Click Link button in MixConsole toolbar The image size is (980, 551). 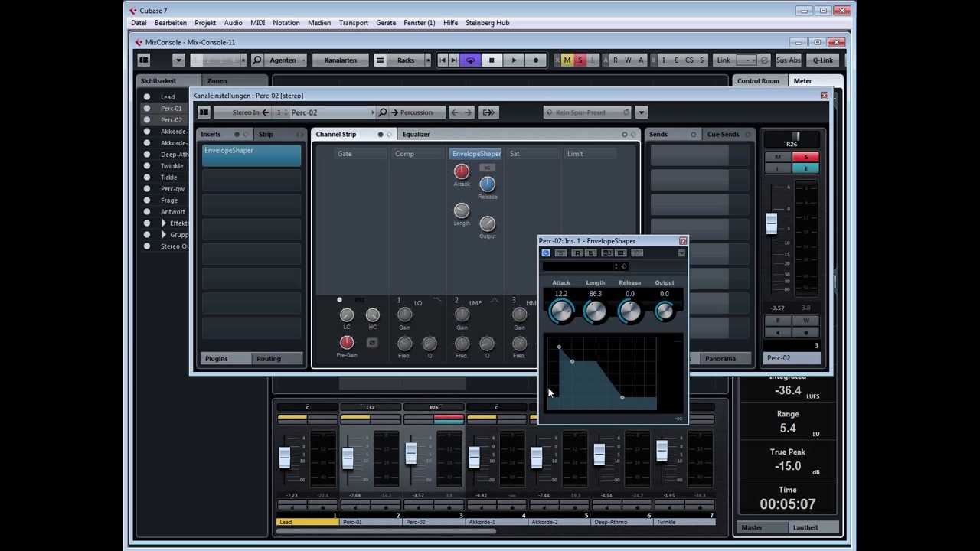[724, 60]
